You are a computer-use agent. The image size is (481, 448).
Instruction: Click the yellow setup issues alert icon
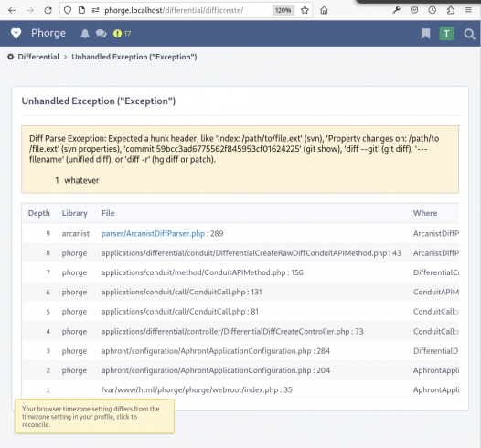coord(117,34)
